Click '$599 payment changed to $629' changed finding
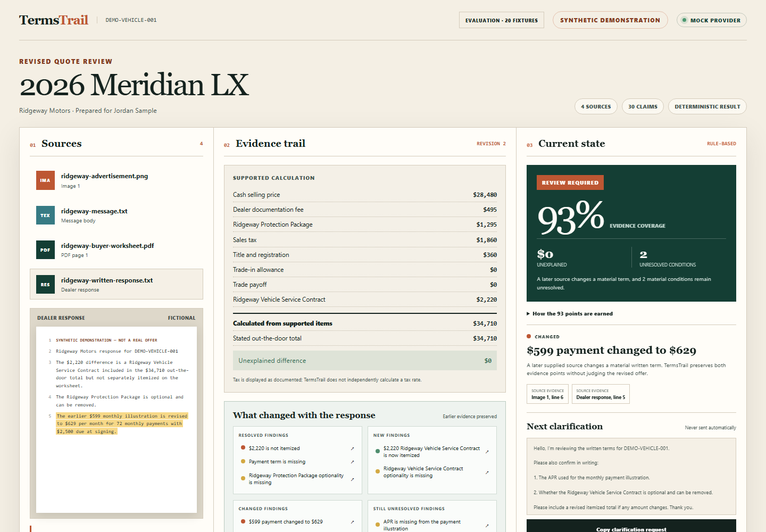 point(298,522)
